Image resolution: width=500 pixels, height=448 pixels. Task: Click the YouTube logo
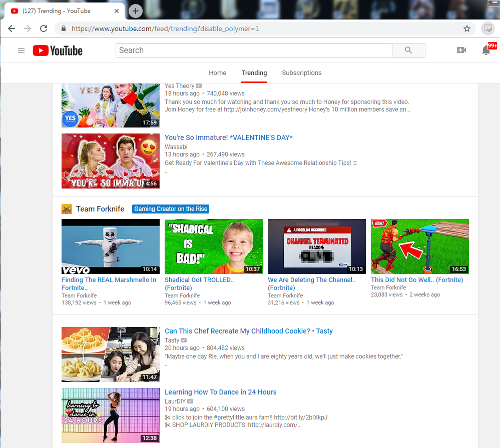(57, 50)
